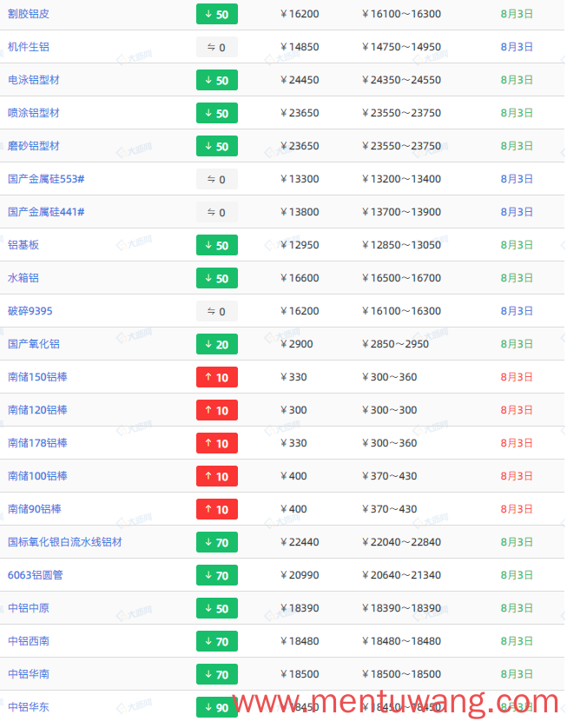Open the 中铝华东 link
The height and width of the screenshot is (728, 567).
[29, 706]
